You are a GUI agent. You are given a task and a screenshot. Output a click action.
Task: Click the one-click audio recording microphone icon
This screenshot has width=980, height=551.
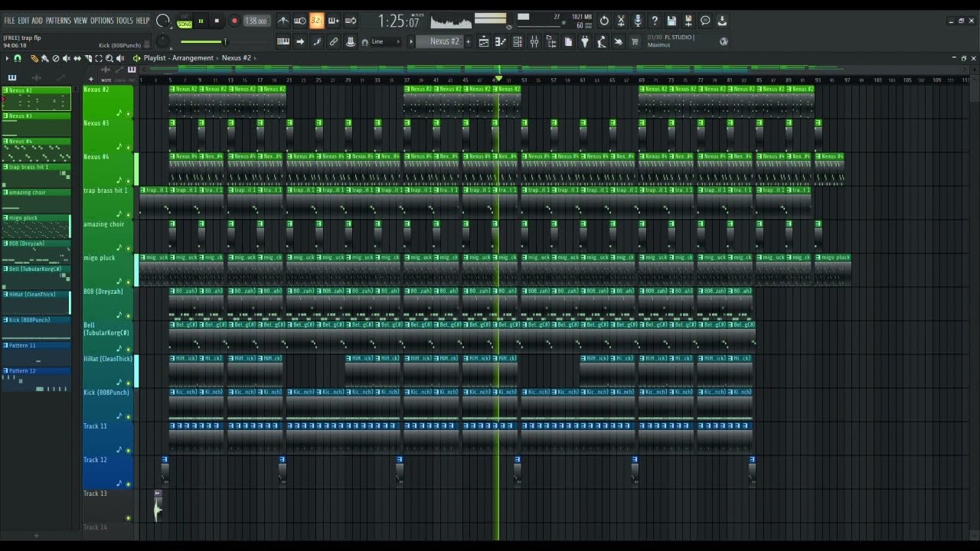(638, 21)
